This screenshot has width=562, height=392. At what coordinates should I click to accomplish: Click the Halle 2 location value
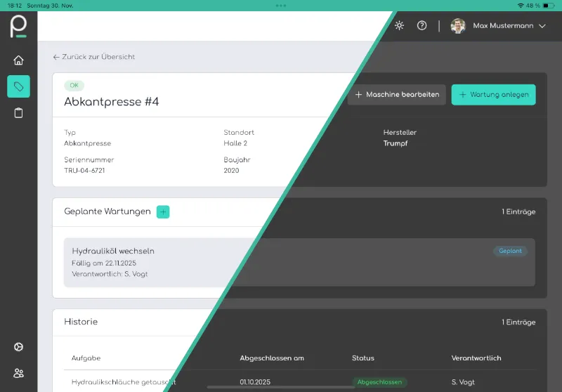click(x=235, y=143)
